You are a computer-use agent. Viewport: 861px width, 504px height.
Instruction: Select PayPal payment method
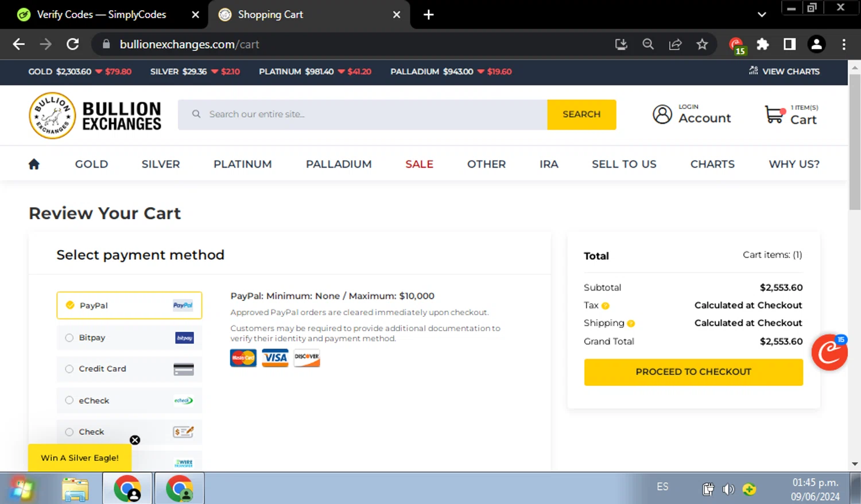[x=129, y=305]
